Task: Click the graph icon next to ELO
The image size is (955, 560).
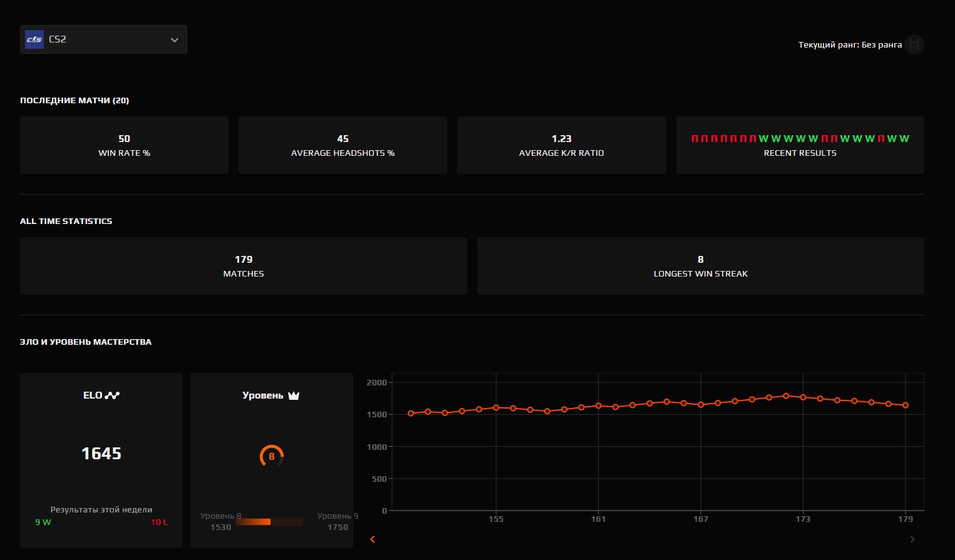Action: click(113, 395)
